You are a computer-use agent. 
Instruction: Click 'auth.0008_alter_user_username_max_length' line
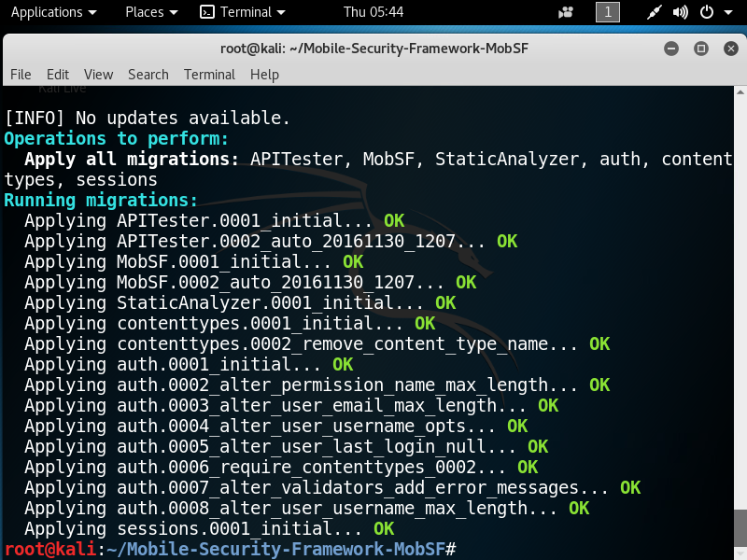click(307, 508)
